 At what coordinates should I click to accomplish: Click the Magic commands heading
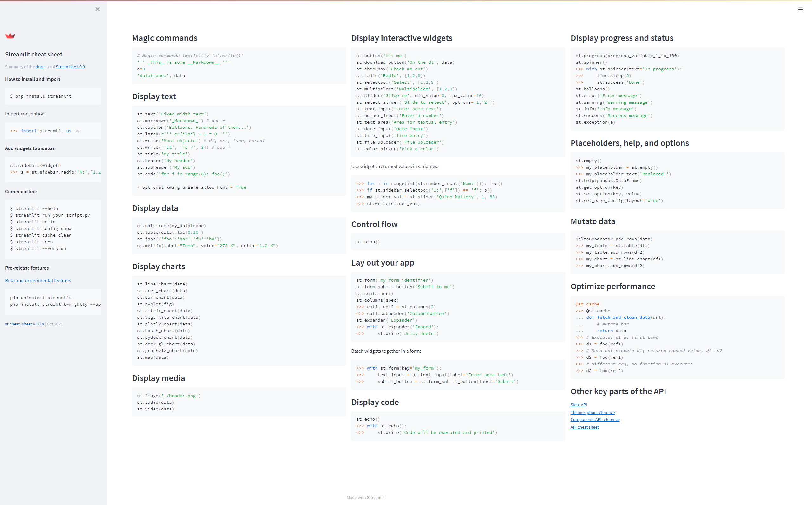(165, 38)
